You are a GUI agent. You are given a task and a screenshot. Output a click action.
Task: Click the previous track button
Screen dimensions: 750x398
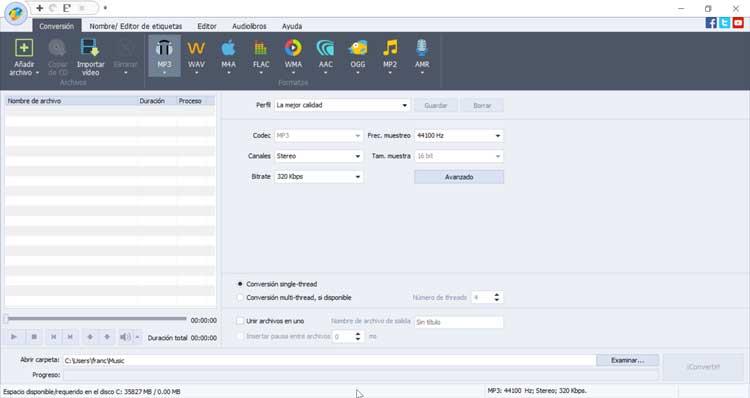pyautogui.click(x=54, y=337)
